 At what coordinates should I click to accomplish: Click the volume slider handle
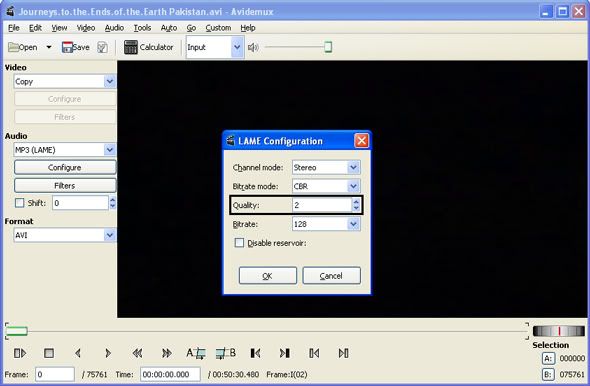coord(328,47)
